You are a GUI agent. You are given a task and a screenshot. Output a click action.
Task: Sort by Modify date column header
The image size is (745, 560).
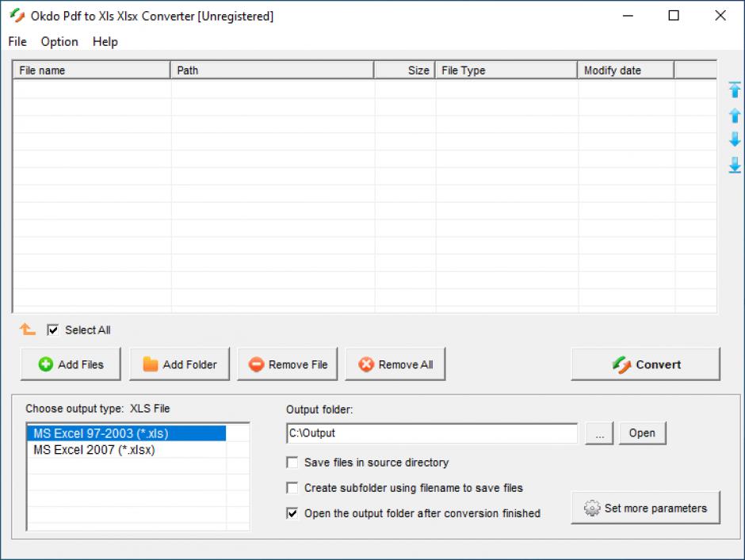[x=626, y=70]
